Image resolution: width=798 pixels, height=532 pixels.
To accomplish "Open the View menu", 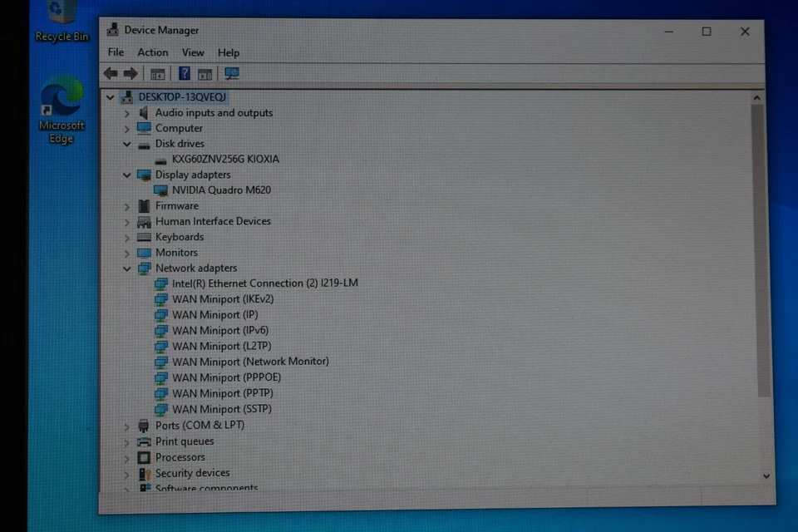I will [192, 52].
